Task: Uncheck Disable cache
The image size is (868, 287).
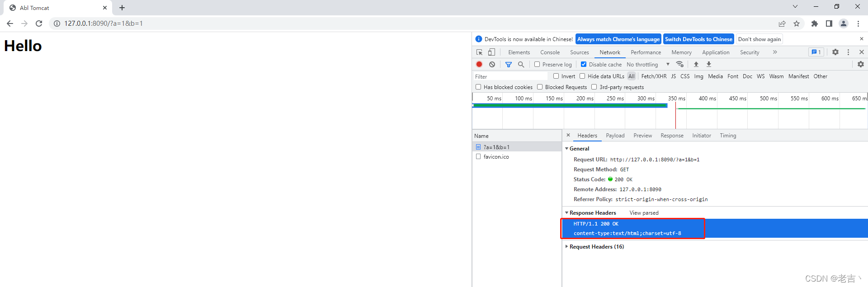Action: (584, 65)
